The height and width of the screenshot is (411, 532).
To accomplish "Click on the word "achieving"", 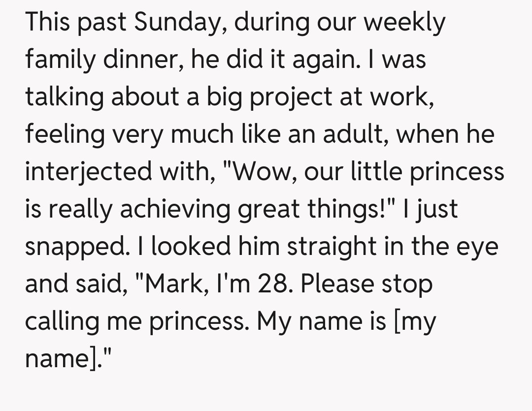I will 175,210.
